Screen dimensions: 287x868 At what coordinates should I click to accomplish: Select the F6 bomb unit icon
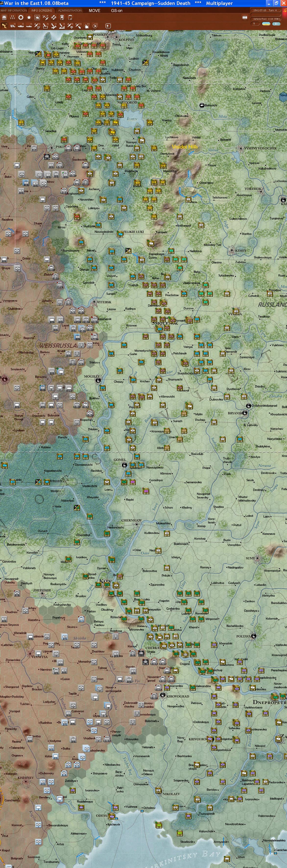click(46, 26)
